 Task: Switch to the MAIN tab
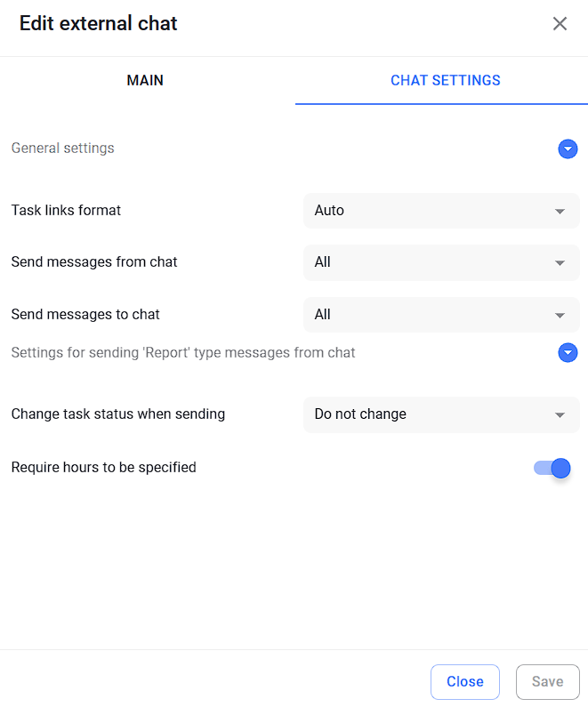[x=145, y=80]
